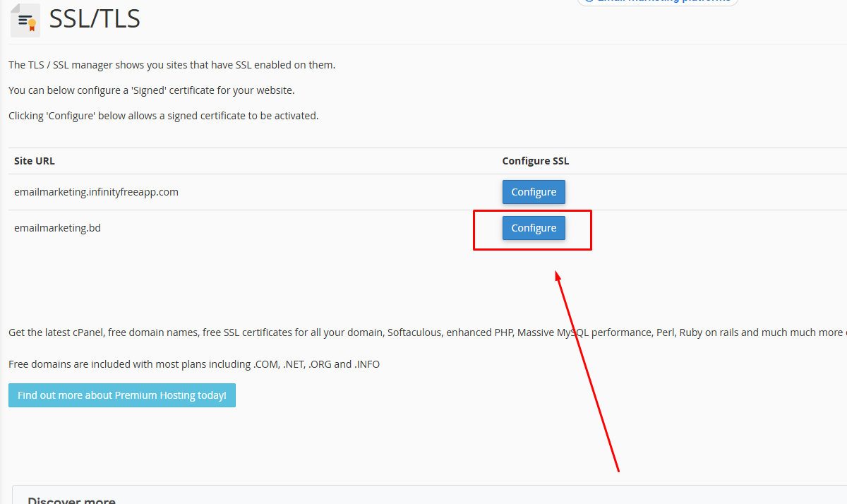Click the TLS/SSL manager description text
This screenshot has width=847, height=504.
tap(171, 64)
